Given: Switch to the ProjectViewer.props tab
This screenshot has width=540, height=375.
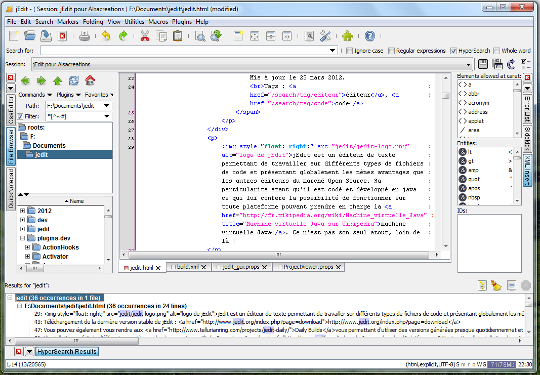Looking at the screenshot, I should (308, 267).
